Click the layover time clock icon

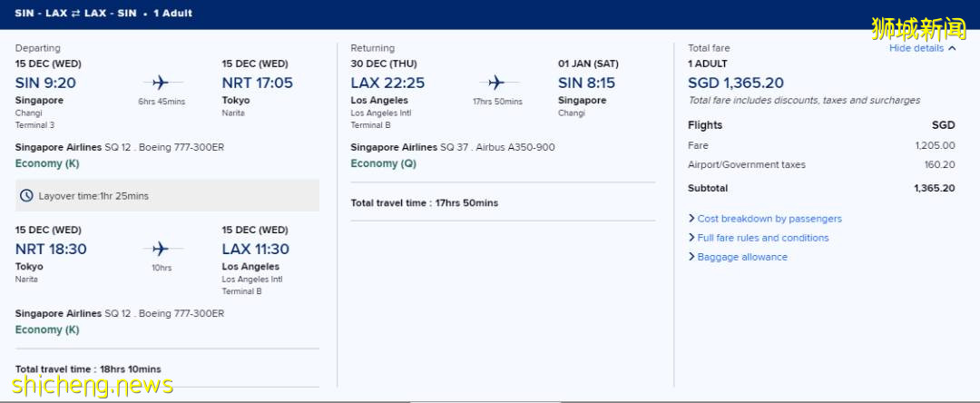(x=27, y=196)
